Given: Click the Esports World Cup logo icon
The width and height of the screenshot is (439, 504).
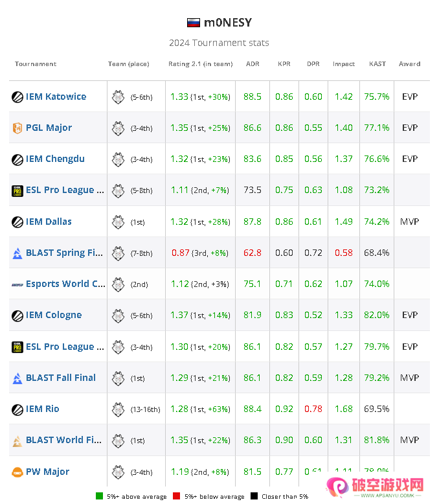Looking at the screenshot, I should [x=17, y=284].
